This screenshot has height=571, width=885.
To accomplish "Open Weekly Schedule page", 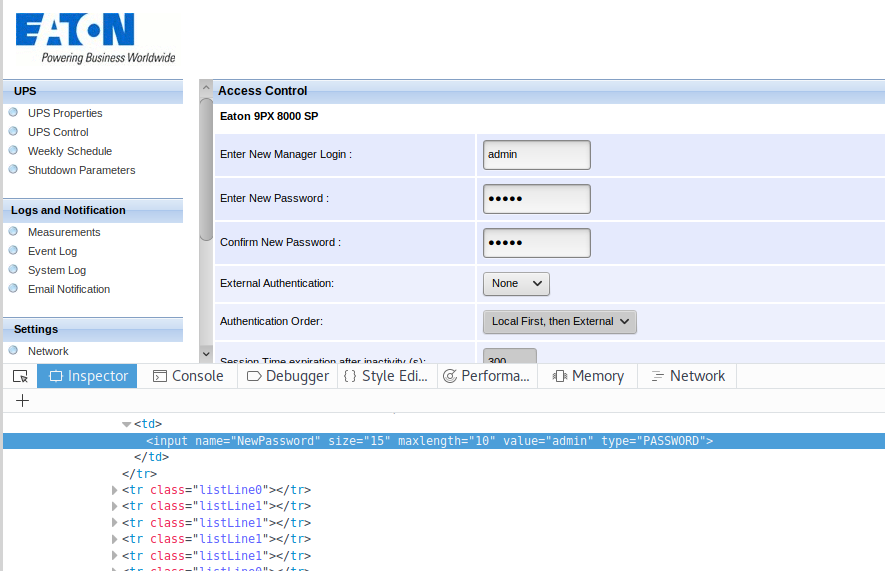I will 70,151.
